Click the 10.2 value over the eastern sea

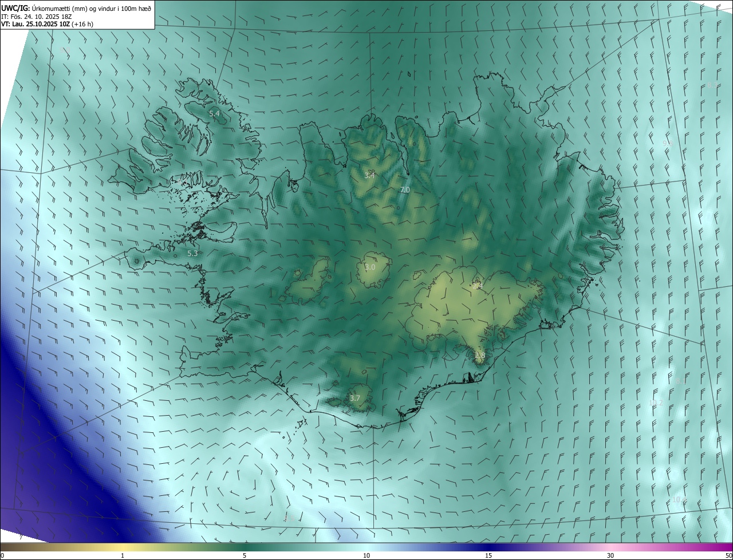(x=656, y=403)
